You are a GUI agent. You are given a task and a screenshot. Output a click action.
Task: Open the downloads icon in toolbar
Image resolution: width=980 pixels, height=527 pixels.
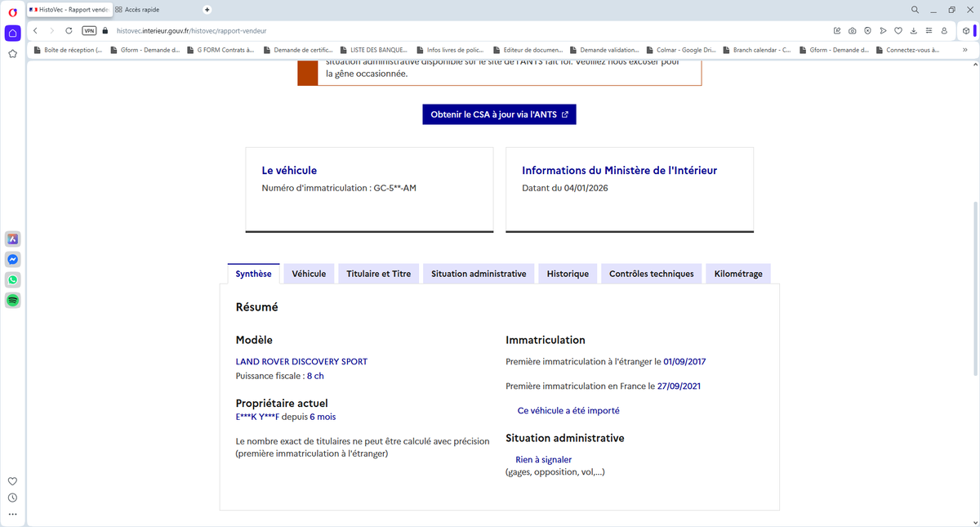(x=913, y=30)
